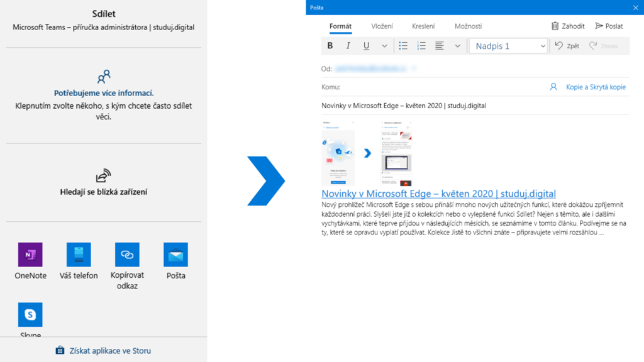Select the Možnosti tab
This screenshot has width=644, height=362.
click(x=468, y=26)
